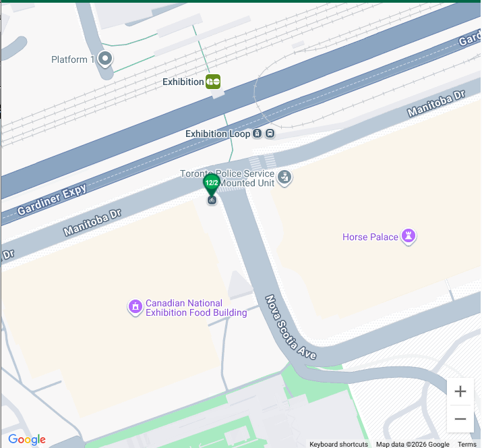
Task: Click the Gardiner Expy road label
Action: [52, 200]
